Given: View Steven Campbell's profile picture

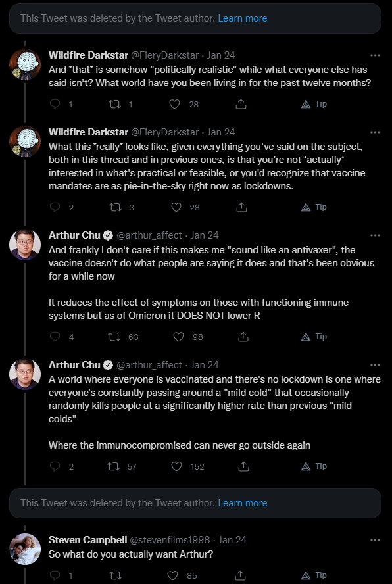Looking at the screenshot, I should (x=24, y=548).
